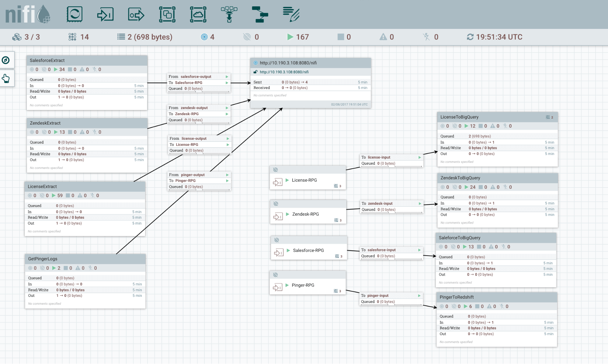Click the queued list icon in status bar
The height and width of the screenshot is (364, 608).
(x=121, y=37)
